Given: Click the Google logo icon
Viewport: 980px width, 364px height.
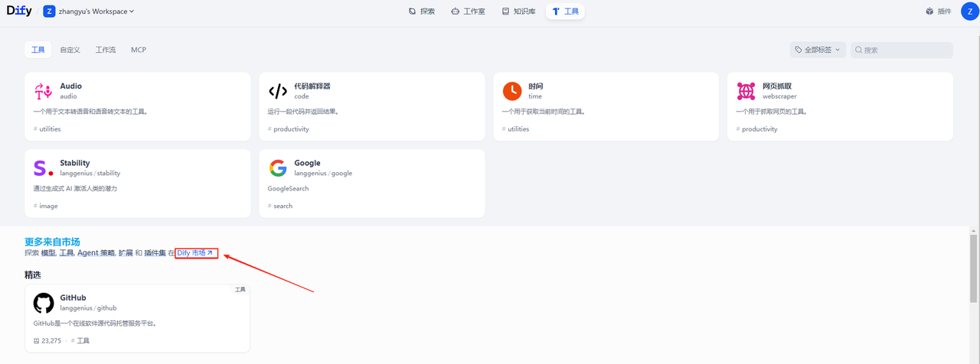Looking at the screenshot, I should (x=277, y=167).
